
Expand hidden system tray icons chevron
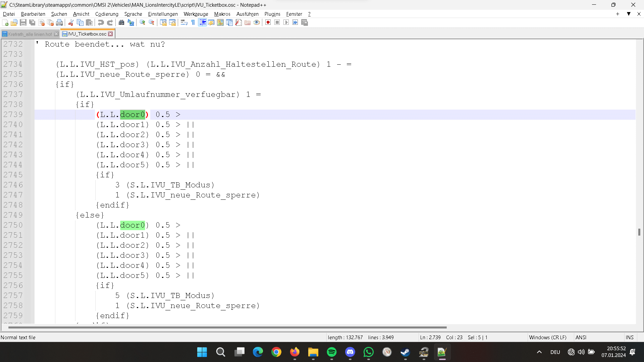(x=539, y=352)
